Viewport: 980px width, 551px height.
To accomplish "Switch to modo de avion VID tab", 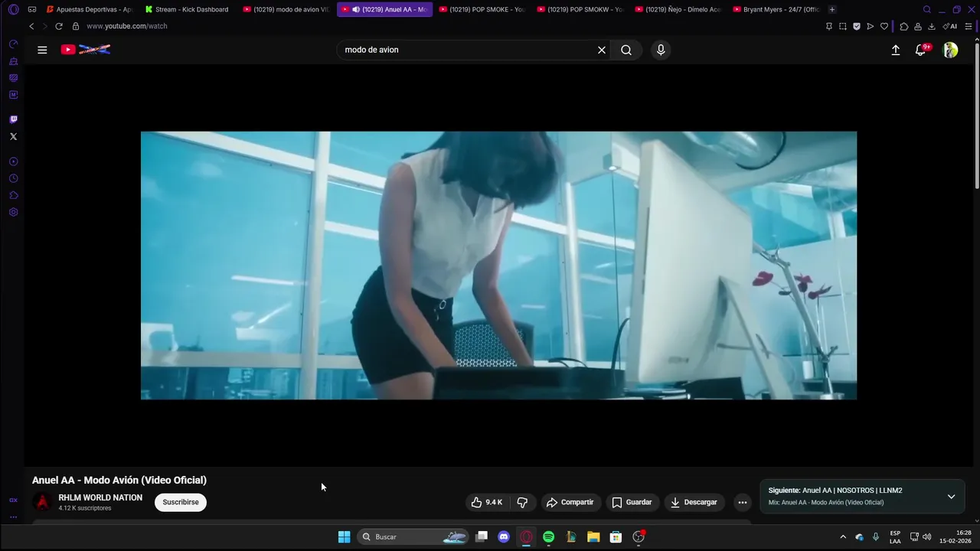I will coord(286,9).
